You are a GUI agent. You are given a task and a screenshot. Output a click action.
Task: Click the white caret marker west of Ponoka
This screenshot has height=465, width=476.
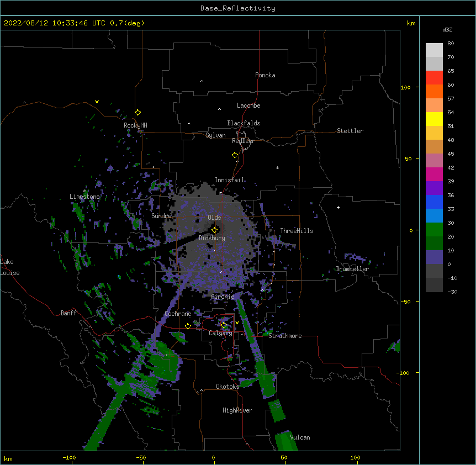[x=202, y=81]
